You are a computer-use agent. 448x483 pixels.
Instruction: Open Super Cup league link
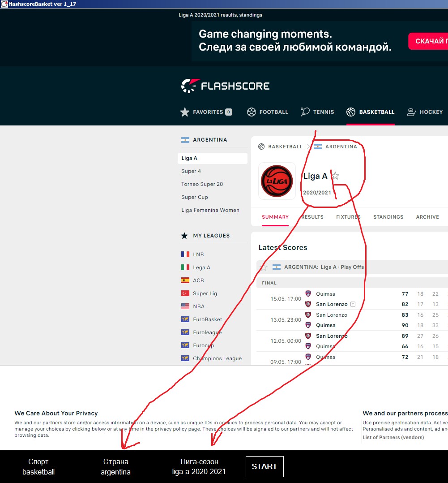[194, 197]
